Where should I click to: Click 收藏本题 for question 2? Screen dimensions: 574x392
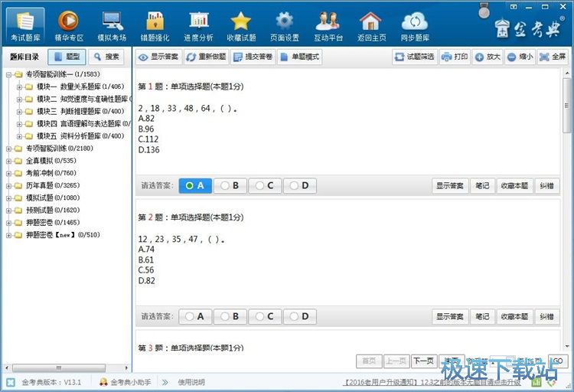[x=514, y=316]
